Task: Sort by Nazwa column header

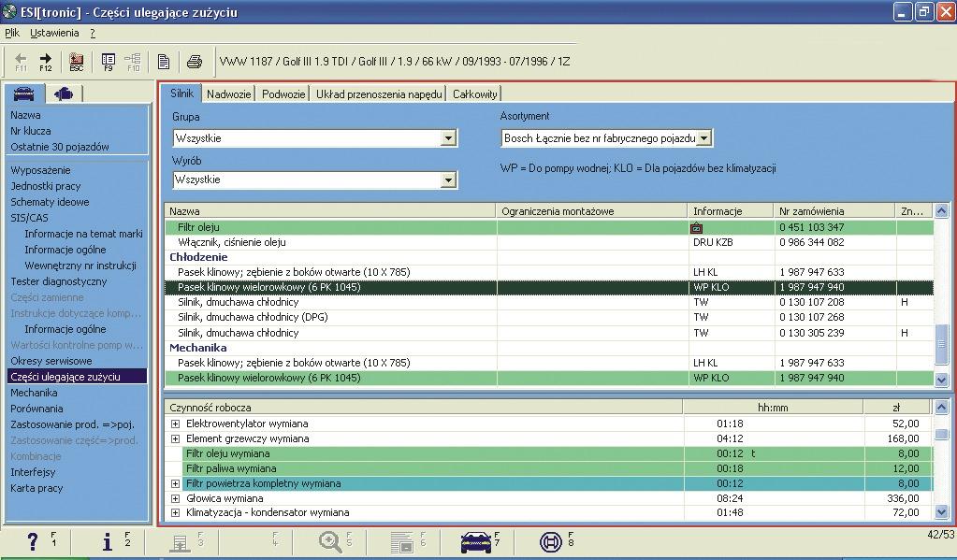Action: 330,211
